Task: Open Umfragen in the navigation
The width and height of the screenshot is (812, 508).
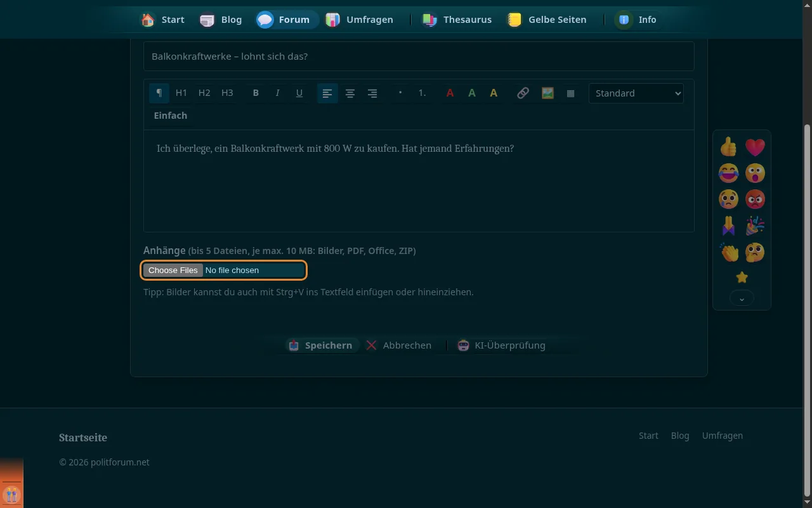Action: tap(359, 20)
